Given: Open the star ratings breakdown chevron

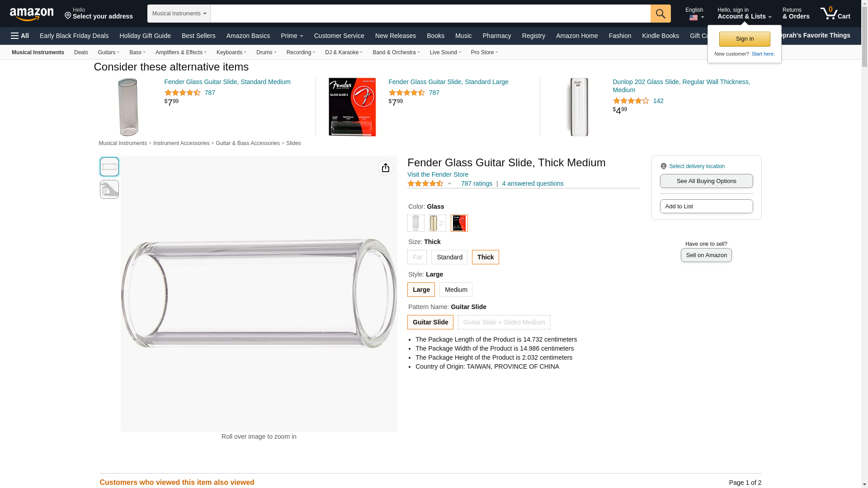Looking at the screenshot, I should (449, 183).
